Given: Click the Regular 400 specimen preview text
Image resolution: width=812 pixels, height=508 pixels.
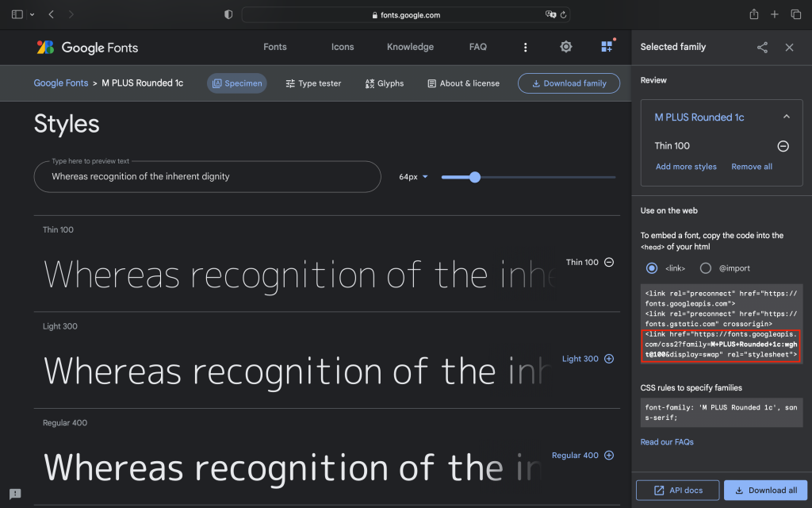Looking at the screenshot, I should tap(293, 468).
